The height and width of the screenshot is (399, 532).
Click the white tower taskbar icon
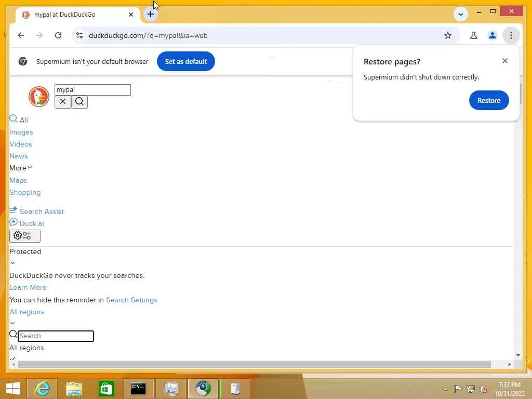pyautogui.click(x=235, y=389)
